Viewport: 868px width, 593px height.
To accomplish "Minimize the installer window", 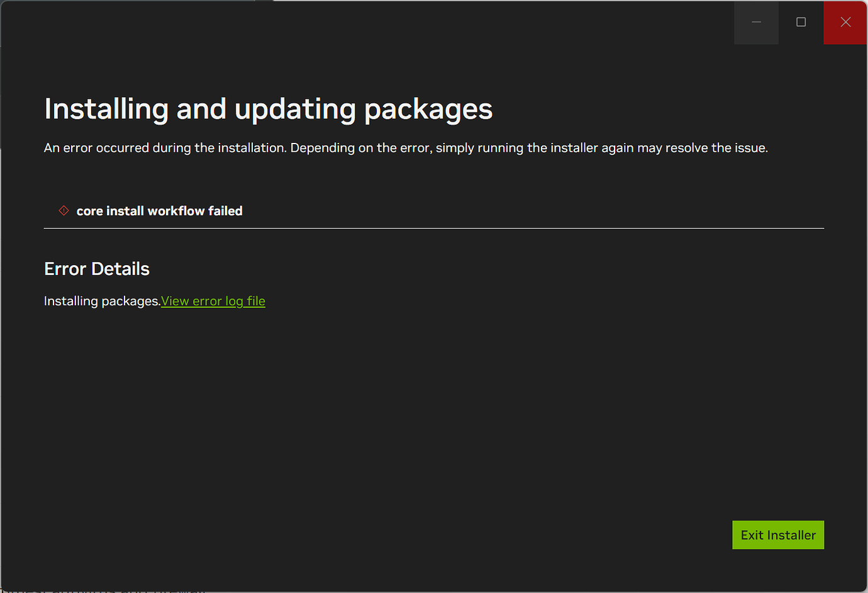I will [x=756, y=22].
